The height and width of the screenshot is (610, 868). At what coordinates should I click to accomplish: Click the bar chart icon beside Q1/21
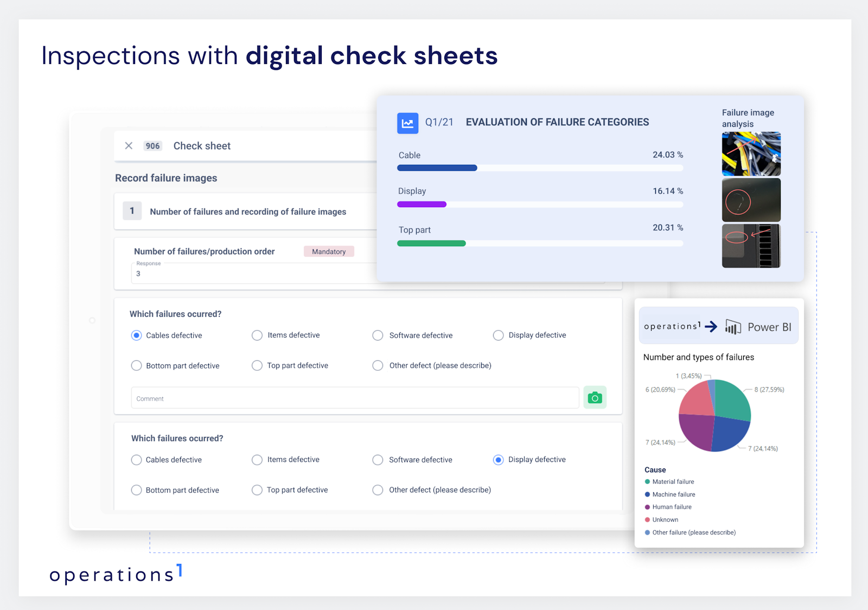tap(407, 123)
